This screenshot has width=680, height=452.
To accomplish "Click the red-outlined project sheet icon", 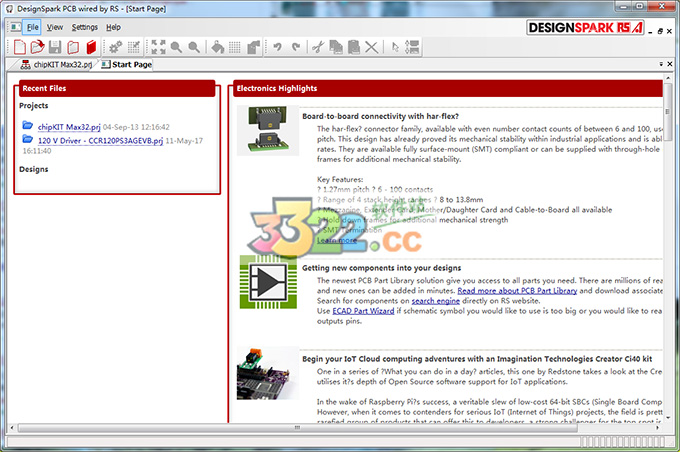I will coord(73,47).
